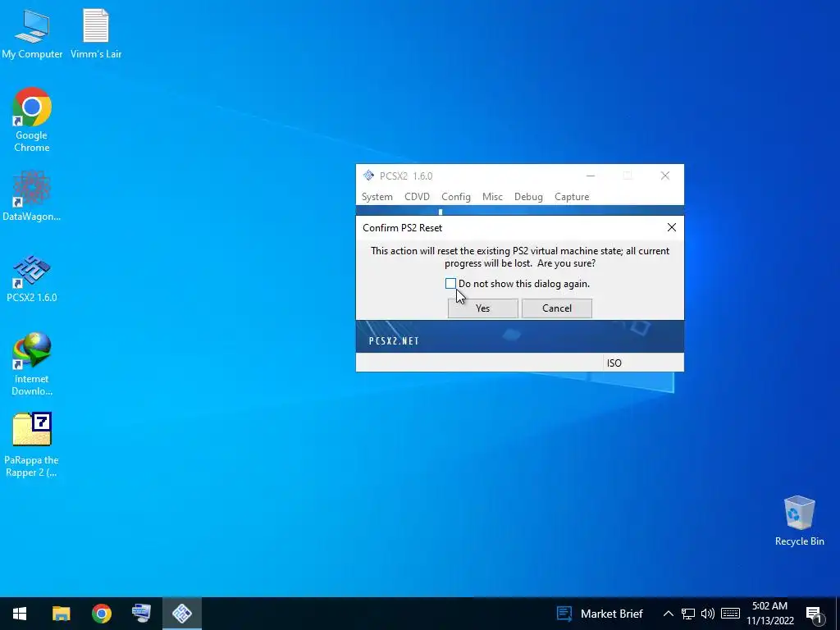Click the ISO status bar entry
Image resolution: width=840 pixels, height=630 pixels.
point(614,363)
